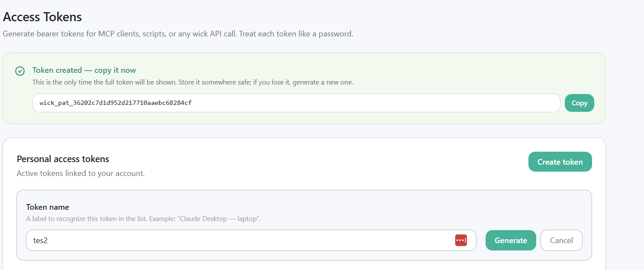Click the Create token button
The image size is (644, 270).
pos(560,162)
